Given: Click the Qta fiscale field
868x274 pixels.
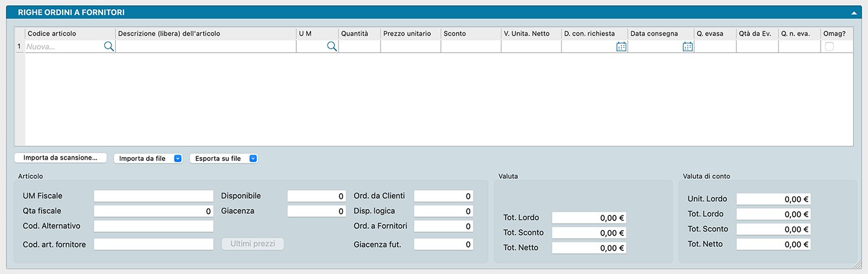Looking at the screenshot, I should tap(153, 211).
